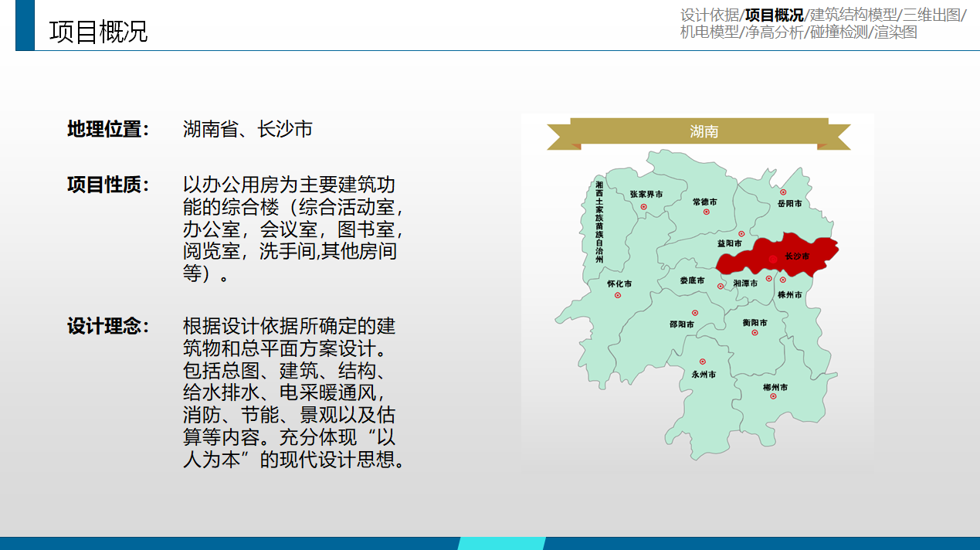Click the 邵阳市 marker dot
Viewport: 980px width, 550px height.
click(x=695, y=313)
